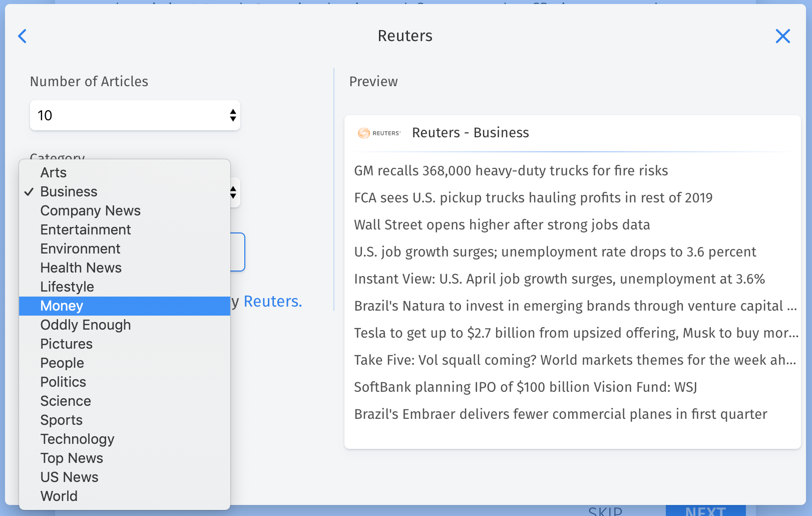Viewport: 812px width, 516px height.
Task: Go back with the left chevron icon
Action: (x=22, y=36)
